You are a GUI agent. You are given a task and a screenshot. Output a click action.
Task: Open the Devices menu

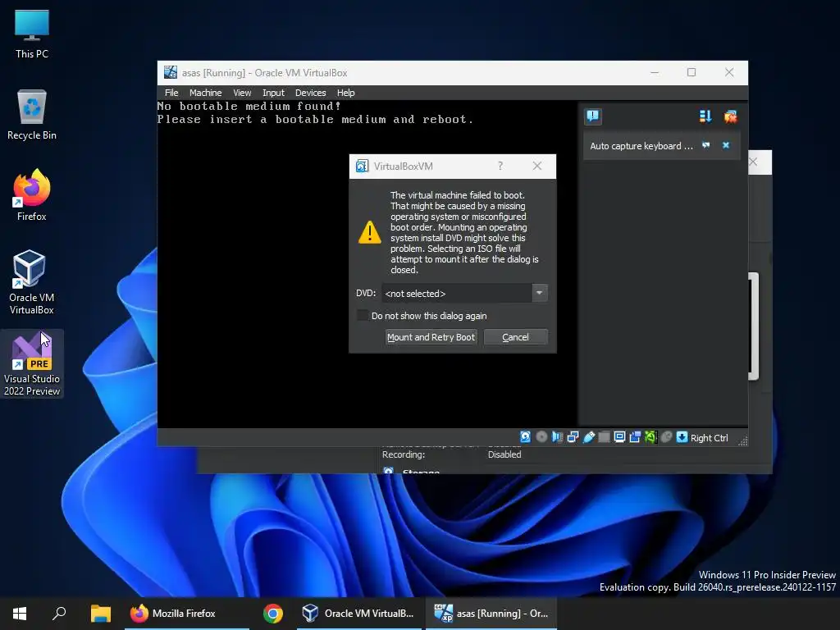tap(310, 93)
